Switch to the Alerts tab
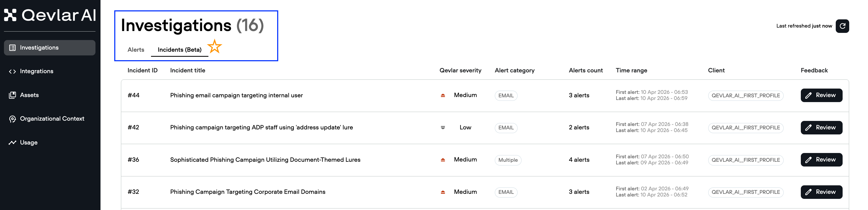Viewport: 868px width, 210px height. point(135,49)
